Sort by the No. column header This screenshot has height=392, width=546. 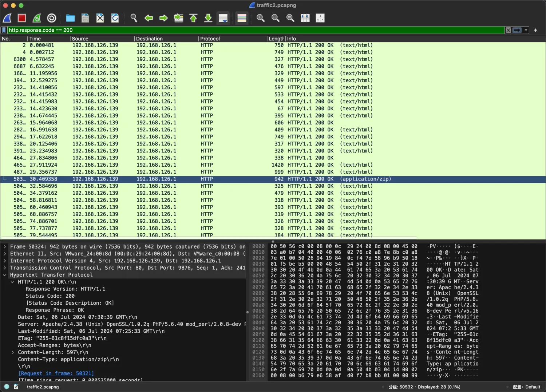point(14,39)
